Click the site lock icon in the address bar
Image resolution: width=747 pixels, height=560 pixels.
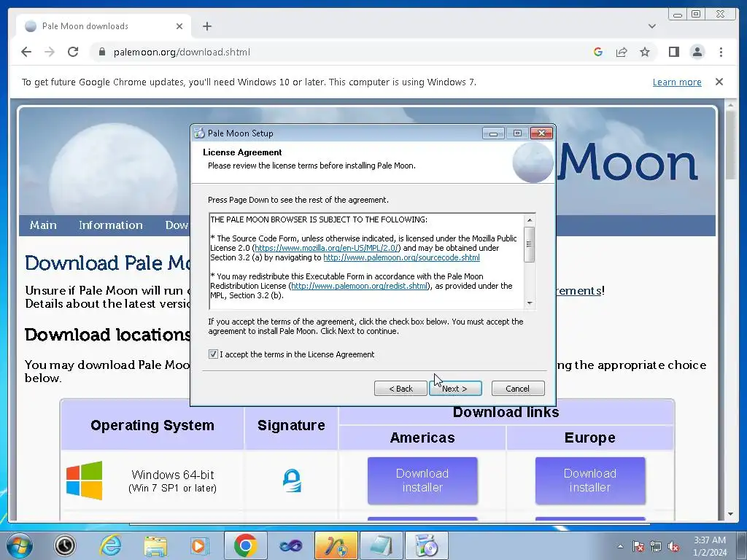(x=102, y=52)
